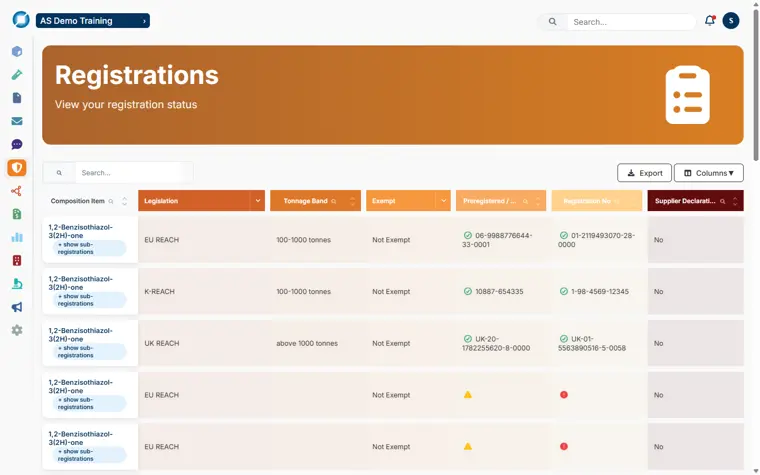
Task: Toggle sort arrows on Tonnage Band column
Action: [352, 201]
